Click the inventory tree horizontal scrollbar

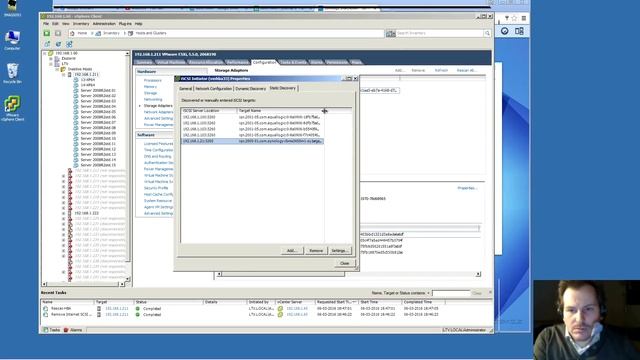tap(84, 284)
